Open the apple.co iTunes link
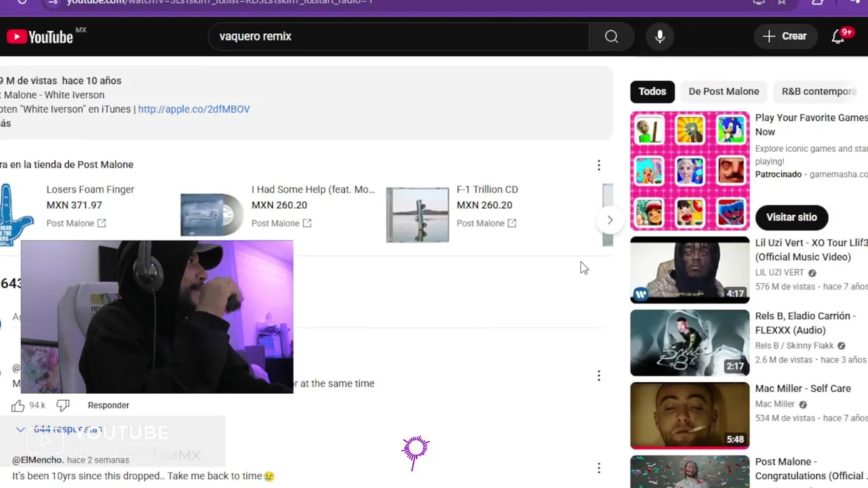This screenshot has height=488, width=868. [194, 109]
